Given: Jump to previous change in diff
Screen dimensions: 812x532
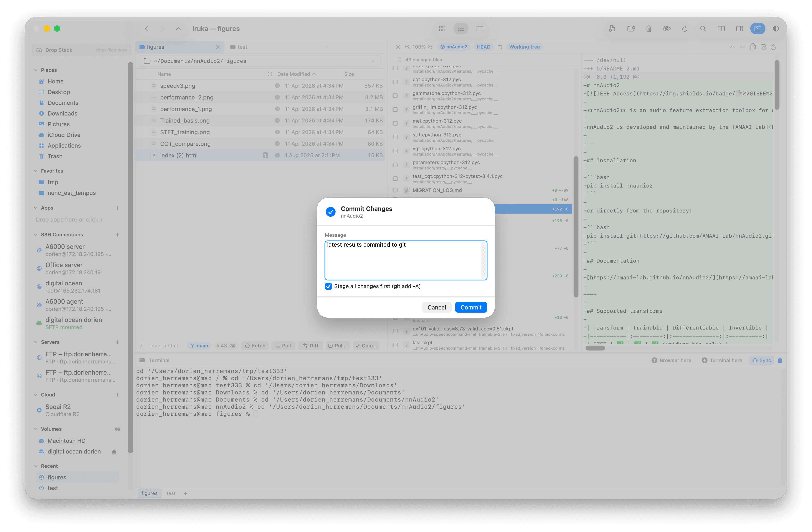Looking at the screenshot, I should point(732,47).
